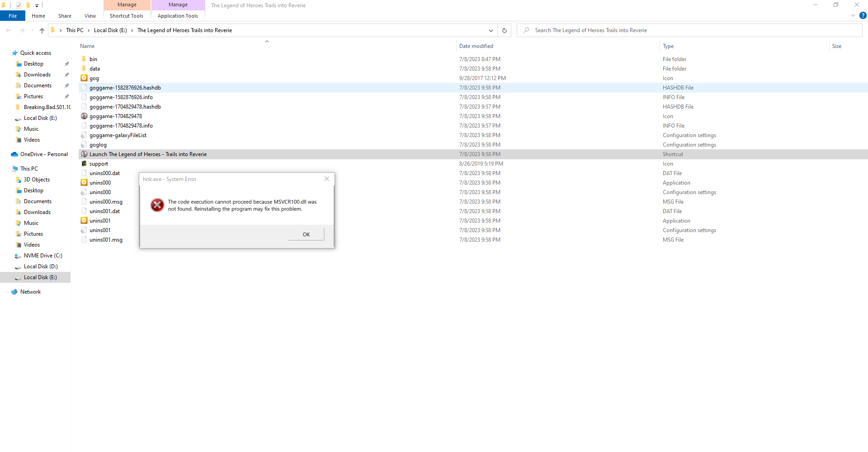
Task: Select the Application Tools tab
Action: coord(178,16)
